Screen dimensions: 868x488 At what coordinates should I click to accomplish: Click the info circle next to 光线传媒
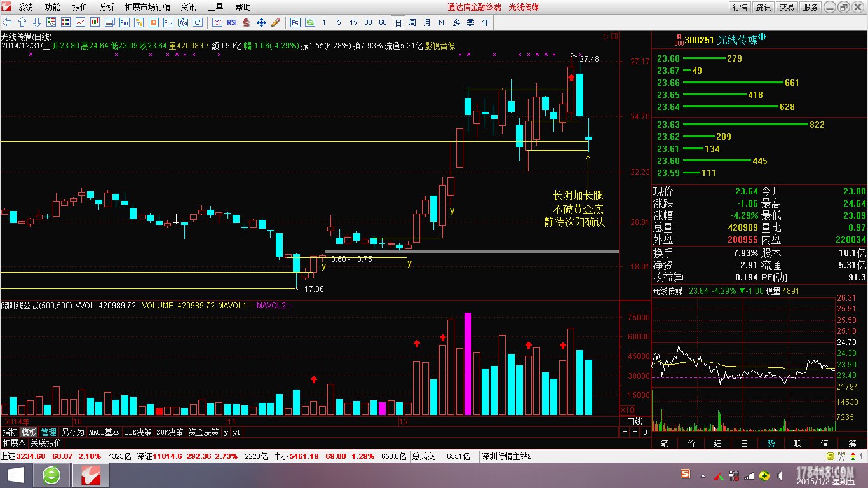coord(762,37)
